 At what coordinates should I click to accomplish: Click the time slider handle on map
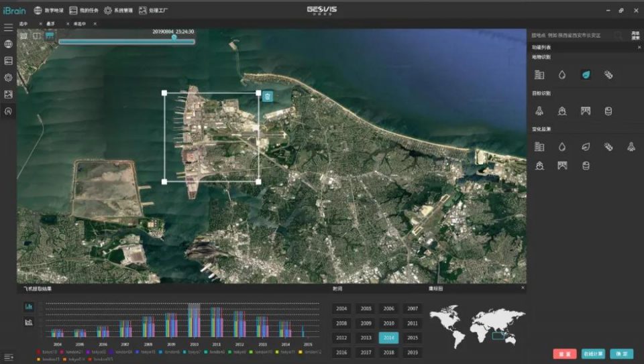click(x=174, y=38)
